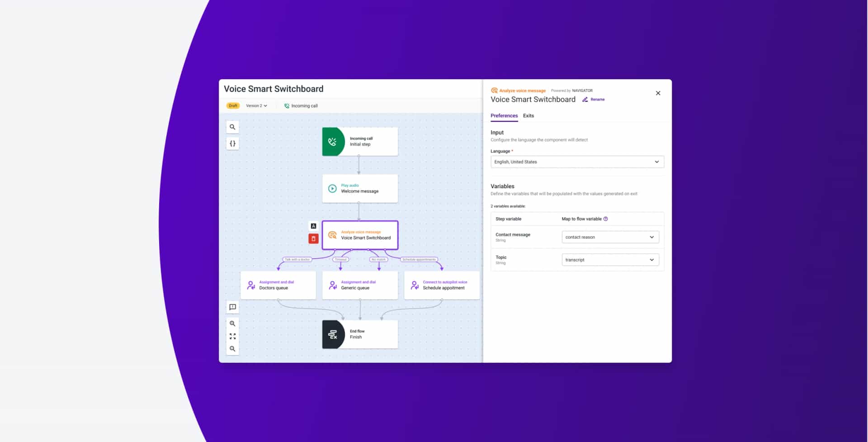
Task: Click the Draft status badge
Action: [x=233, y=105]
